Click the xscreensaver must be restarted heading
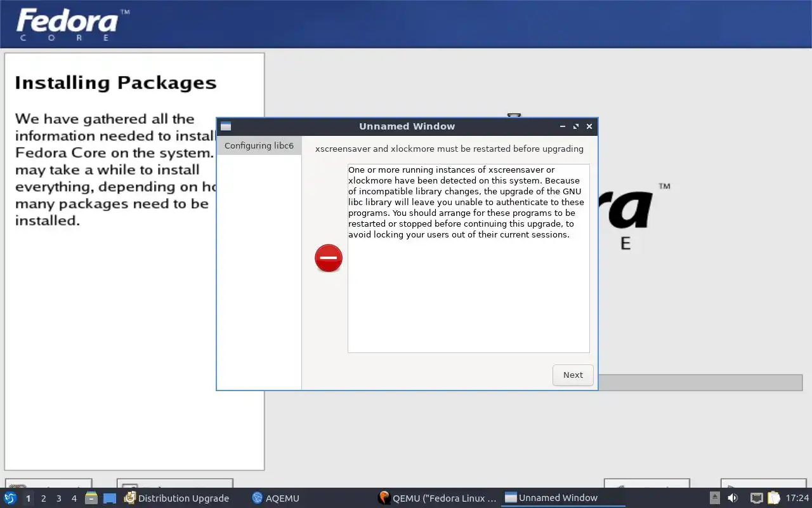 coord(449,149)
